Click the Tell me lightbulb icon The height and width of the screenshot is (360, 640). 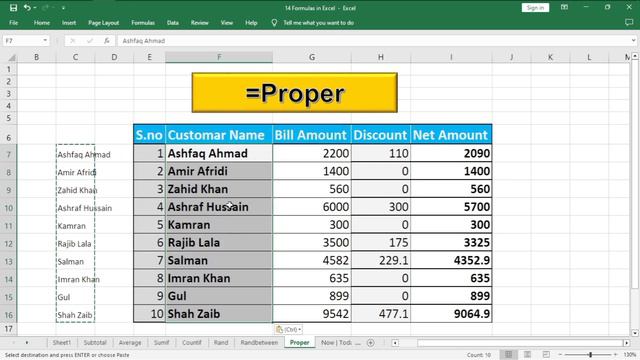274,23
